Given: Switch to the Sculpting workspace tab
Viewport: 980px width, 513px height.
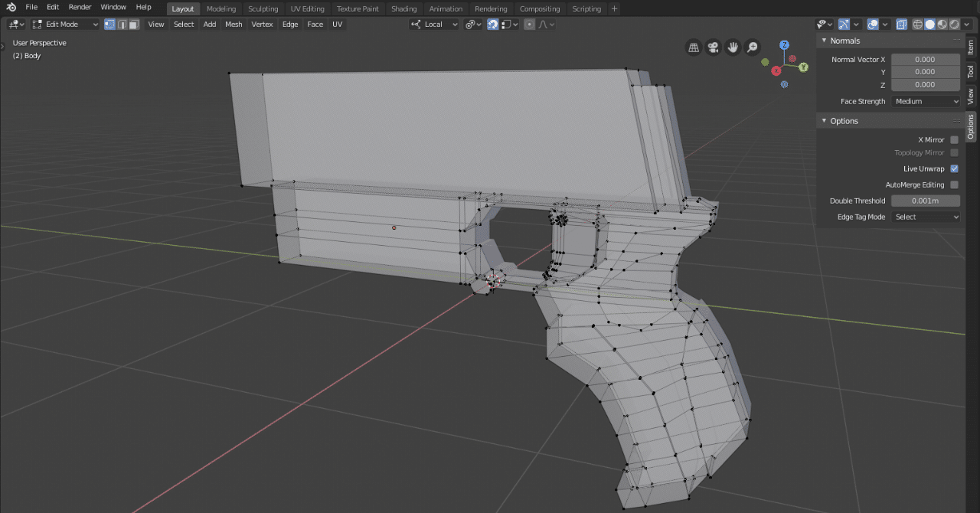Looking at the screenshot, I should (x=263, y=8).
